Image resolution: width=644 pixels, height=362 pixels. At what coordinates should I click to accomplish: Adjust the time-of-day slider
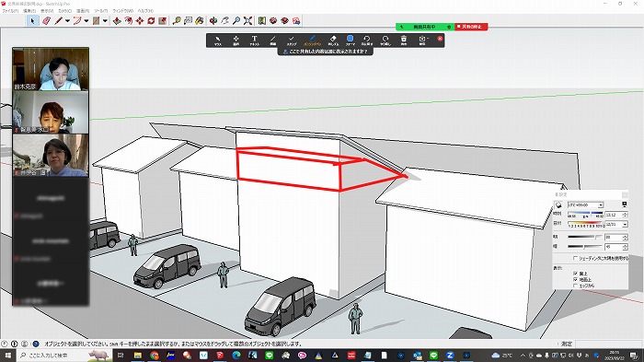585,213
